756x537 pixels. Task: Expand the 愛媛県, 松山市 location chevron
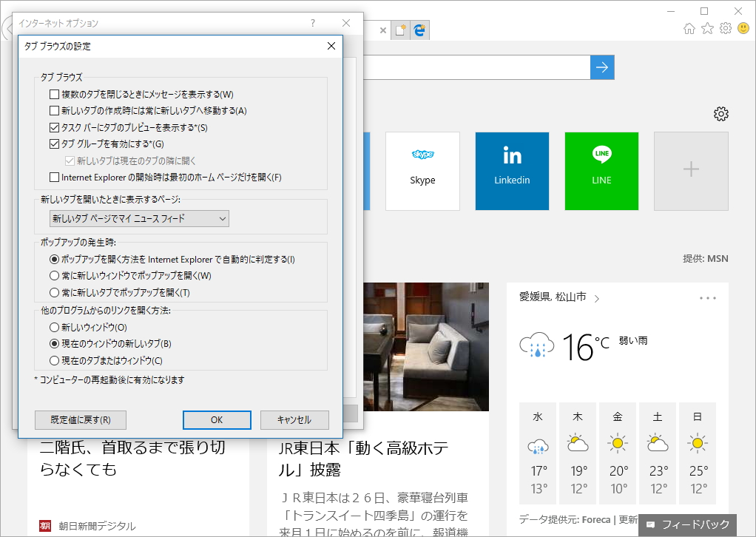coord(598,297)
